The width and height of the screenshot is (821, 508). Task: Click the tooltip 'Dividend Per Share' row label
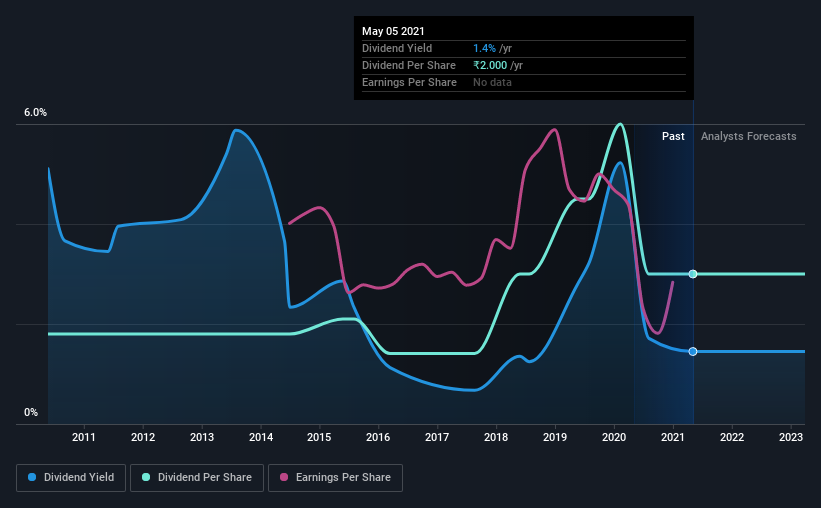pos(409,65)
